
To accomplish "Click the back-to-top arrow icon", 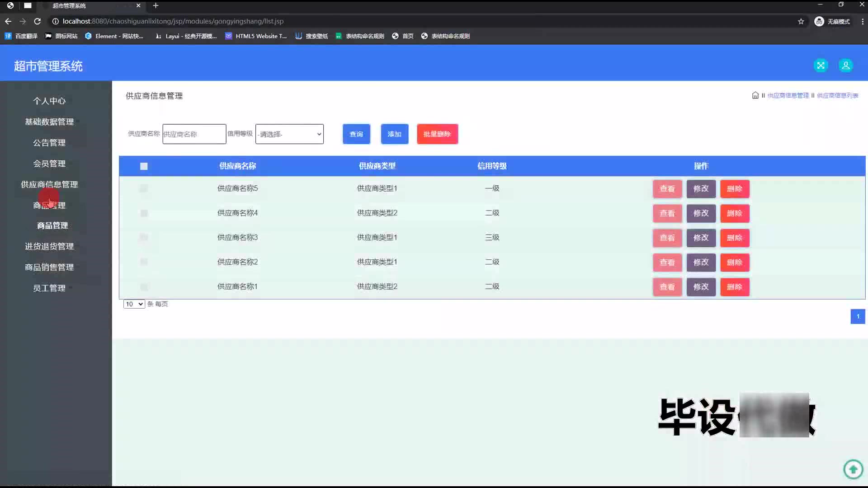I will (853, 469).
